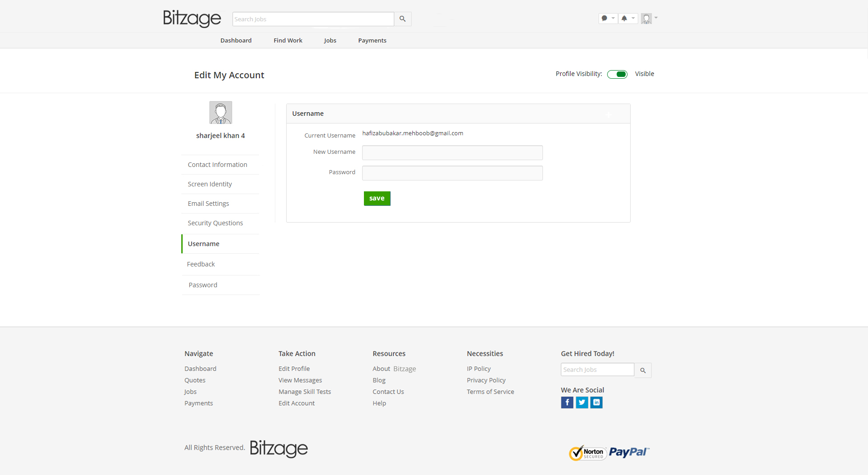The image size is (868, 475).
Task: Expand the dropdown arrow beside the bell
Action: 633,19
